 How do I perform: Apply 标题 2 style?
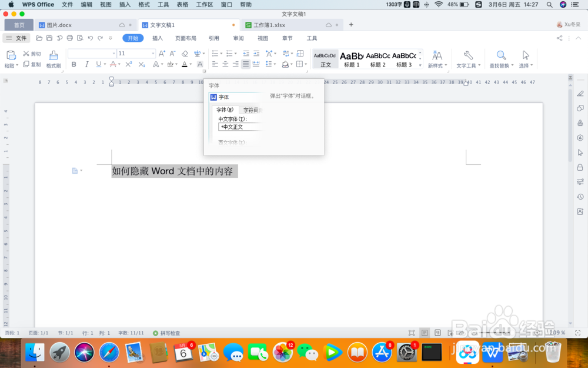pos(378,59)
